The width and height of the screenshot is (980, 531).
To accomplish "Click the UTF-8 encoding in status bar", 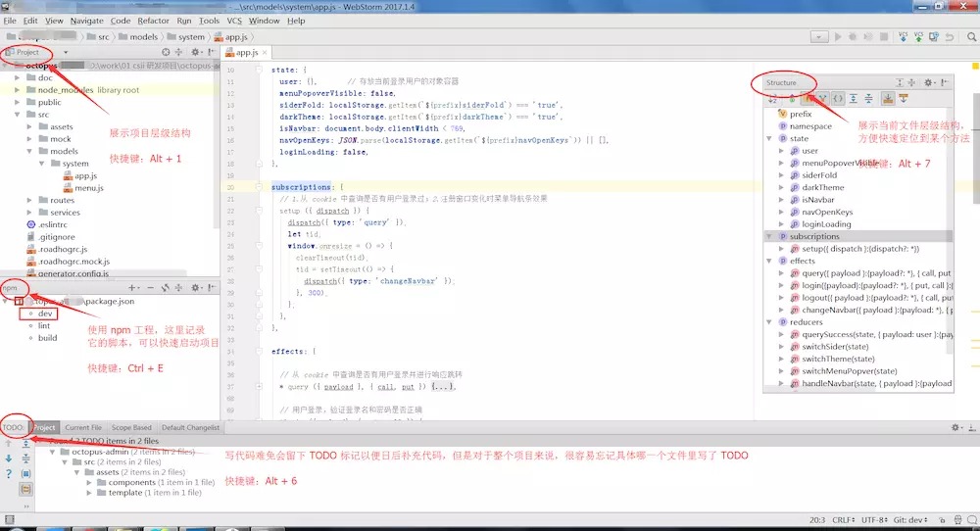I will point(874,520).
